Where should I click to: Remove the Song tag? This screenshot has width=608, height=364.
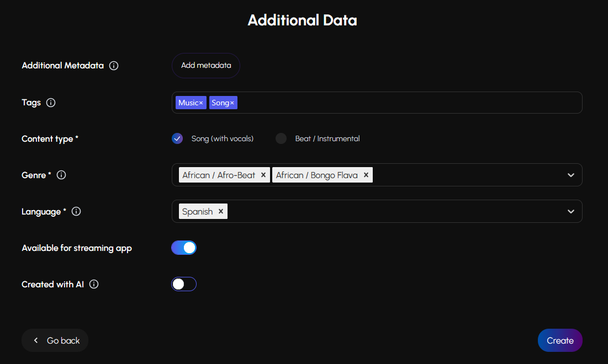click(232, 103)
